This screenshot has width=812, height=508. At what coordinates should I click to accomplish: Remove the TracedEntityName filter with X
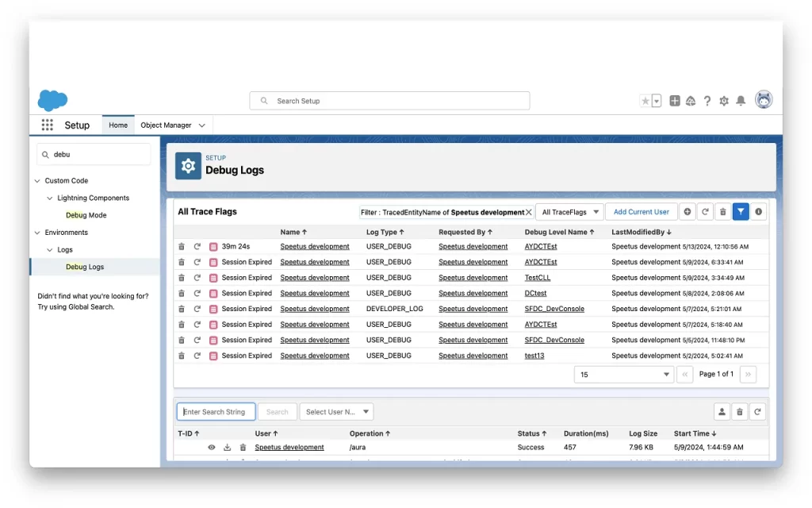(x=529, y=212)
